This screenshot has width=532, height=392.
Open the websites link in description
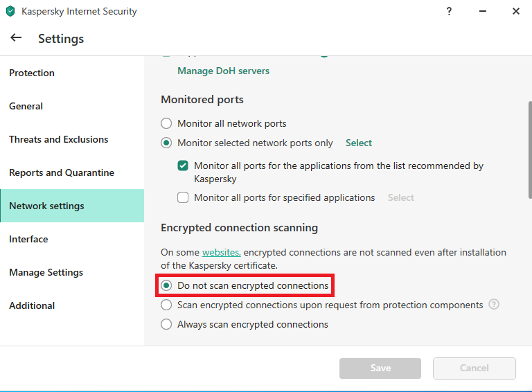221,252
